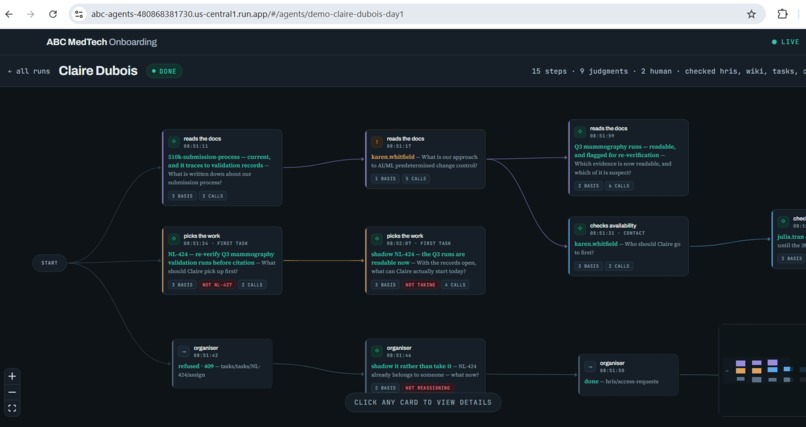The height and width of the screenshot is (427, 806).
Task: Click the arrow icon on the 08:51:58 organiser card
Action: pos(590,366)
